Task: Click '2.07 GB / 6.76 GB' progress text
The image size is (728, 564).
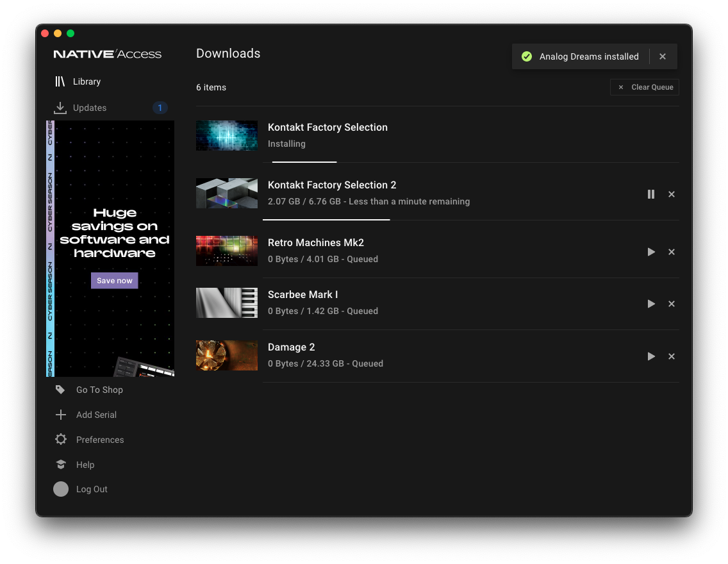Action: point(304,201)
